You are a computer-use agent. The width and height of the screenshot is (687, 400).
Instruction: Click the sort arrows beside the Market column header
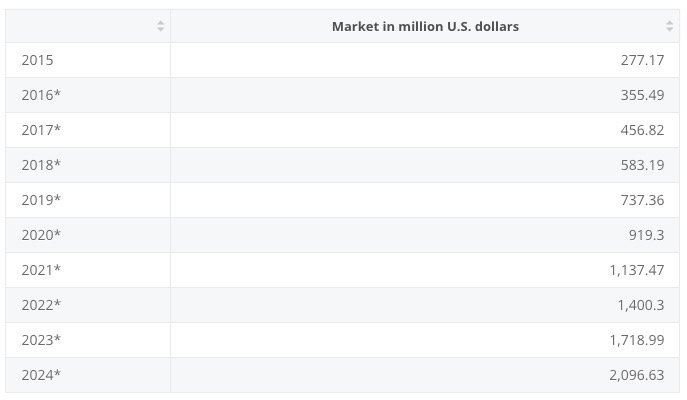tap(669, 26)
